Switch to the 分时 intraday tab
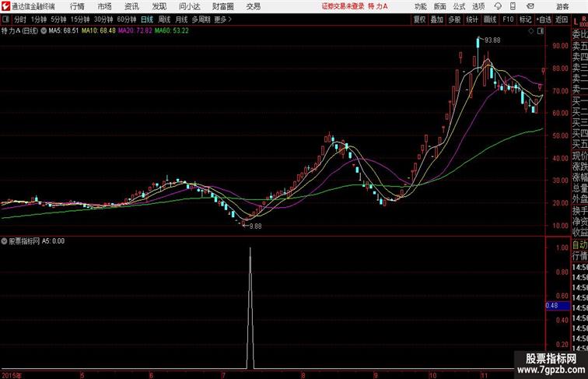Viewport: 588px width, 379px height. [x=20, y=19]
